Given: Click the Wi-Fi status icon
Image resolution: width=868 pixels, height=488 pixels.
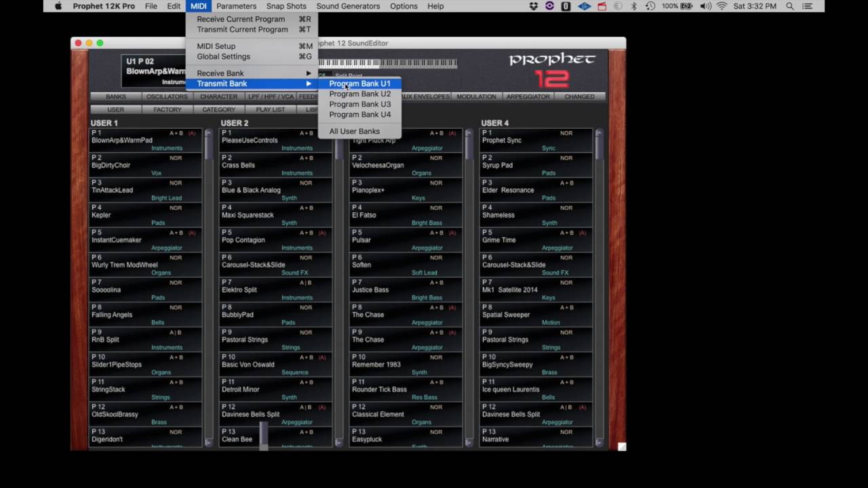Looking at the screenshot, I should click(722, 6).
